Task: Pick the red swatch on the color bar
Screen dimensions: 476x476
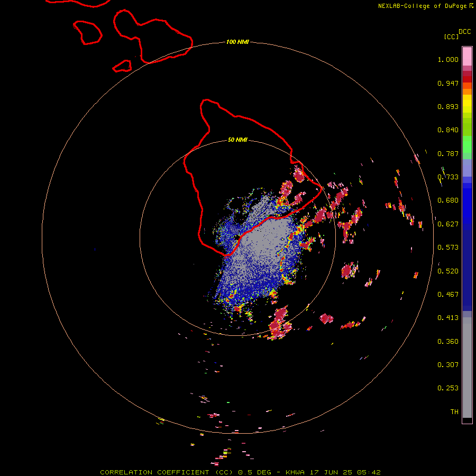Action: point(467,79)
